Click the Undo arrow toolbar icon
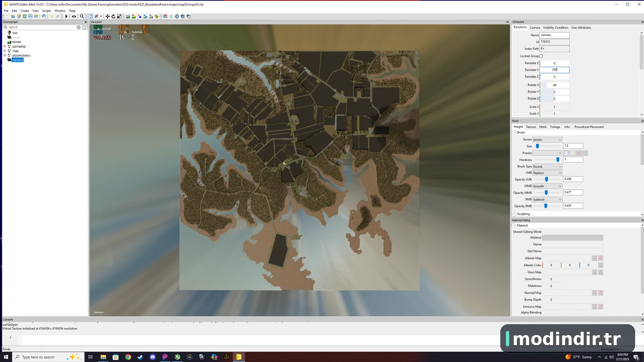The width and height of the screenshot is (644, 362). pyautogui.click(x=52, y=16)
